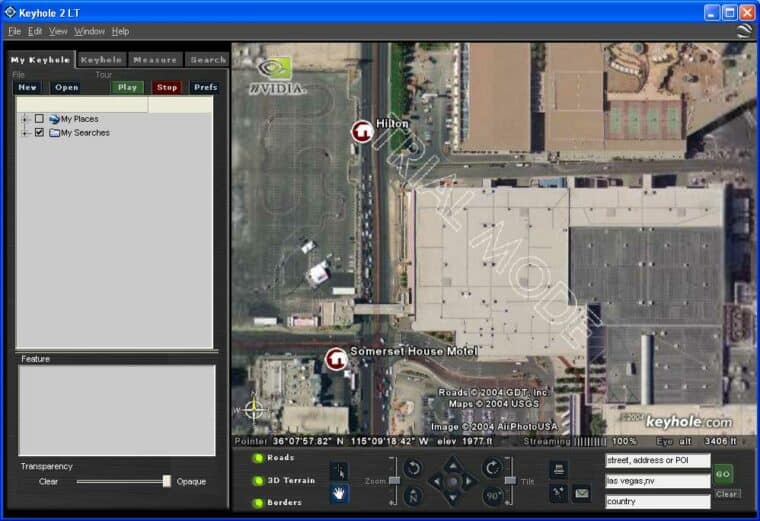Toggle the Roads layer indicator

258,458
